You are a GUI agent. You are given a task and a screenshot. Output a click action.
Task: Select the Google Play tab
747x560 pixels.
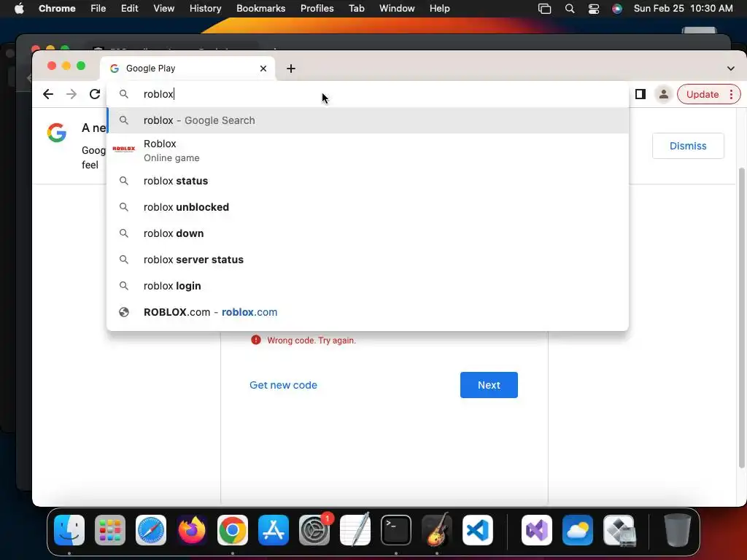point(187,69)
